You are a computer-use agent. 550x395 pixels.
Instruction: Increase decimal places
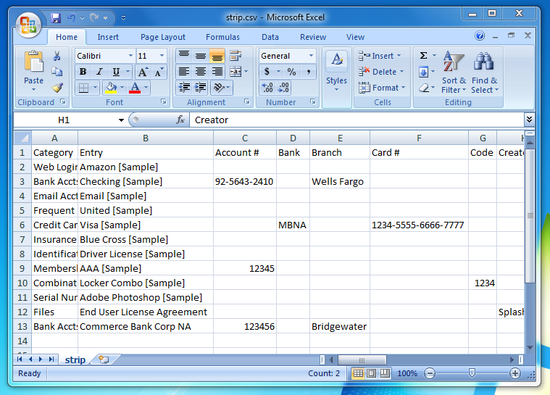pyautogui.click(x=267, y=88)
